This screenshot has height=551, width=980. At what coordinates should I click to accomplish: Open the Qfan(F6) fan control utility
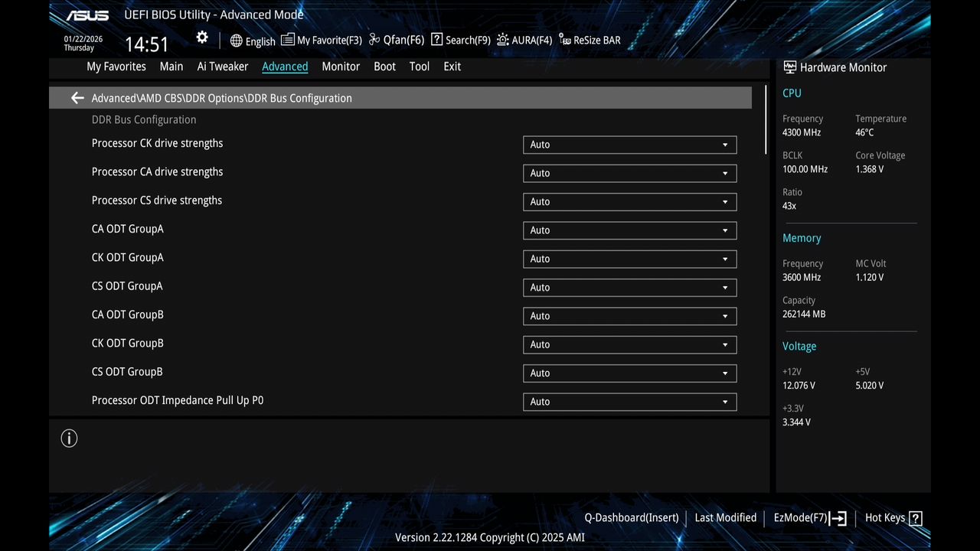click(395, 40)
